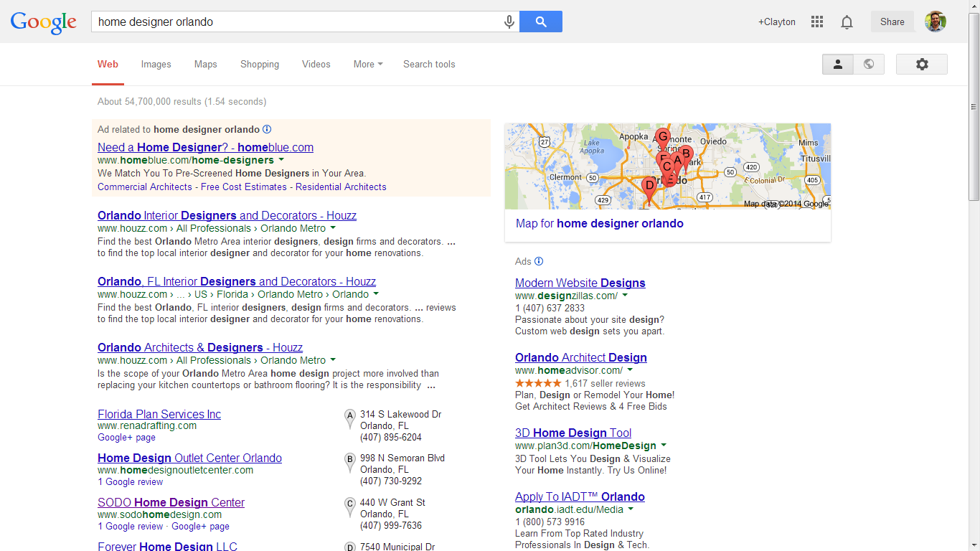Select the Web tab
Viewport: 980px width, 551px height.
pos(108,64)
